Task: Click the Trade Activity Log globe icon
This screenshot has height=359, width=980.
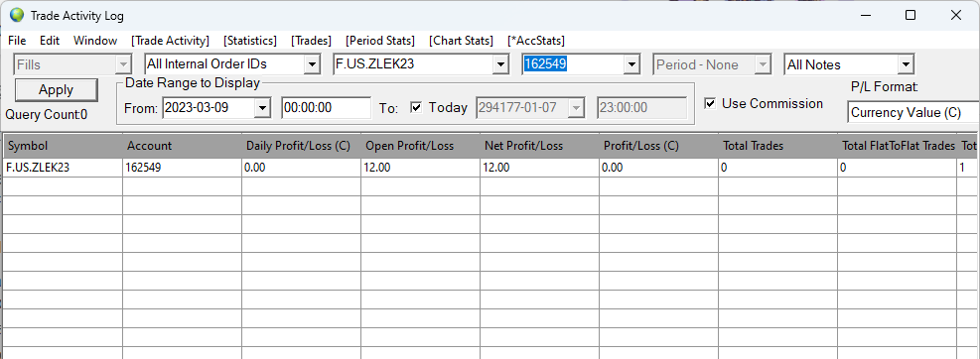Action: click(17, 15)
